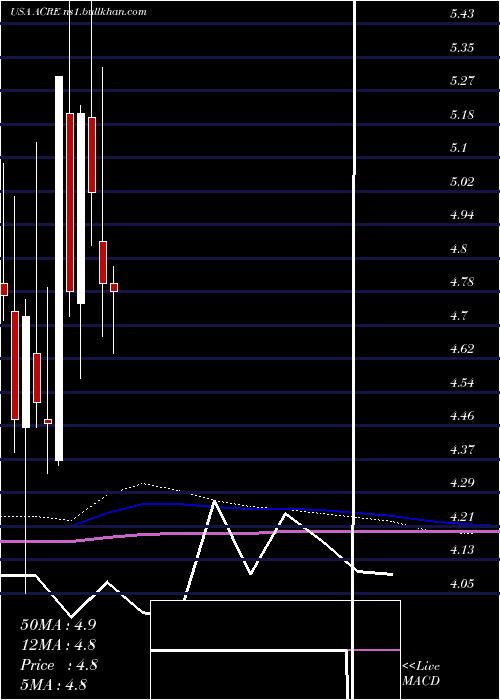Click the 4.13 price axis label
Image resolution: width=500 pixels, height=700 pixels.
(462, 550)
